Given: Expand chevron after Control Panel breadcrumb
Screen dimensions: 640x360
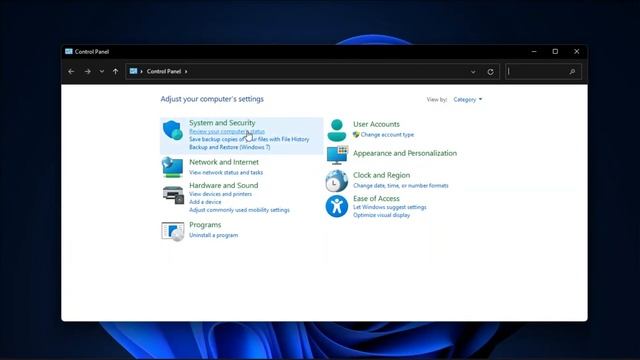Looking at the screenshot, I should 186,71.
